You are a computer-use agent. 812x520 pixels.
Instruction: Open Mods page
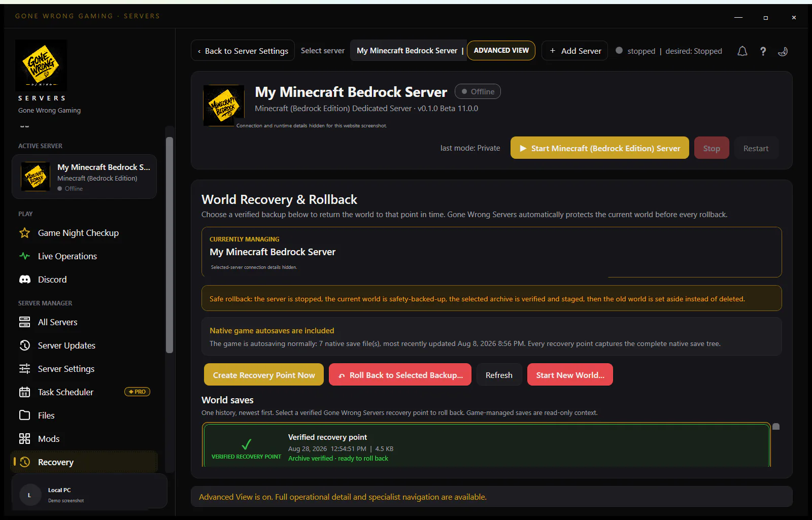click(x=84, y=439)
